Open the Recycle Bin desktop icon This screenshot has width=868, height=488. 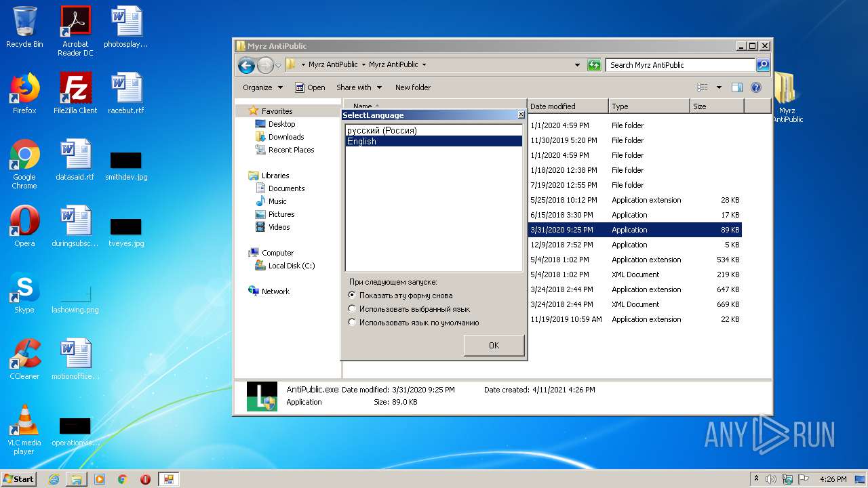24,27
